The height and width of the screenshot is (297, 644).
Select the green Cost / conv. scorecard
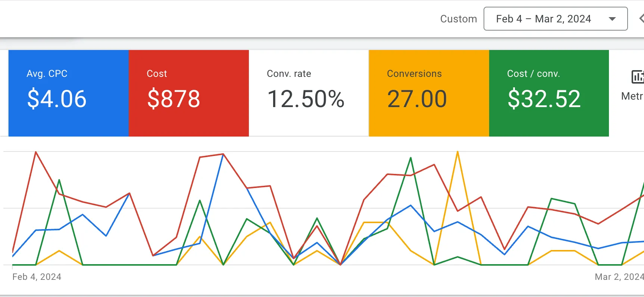(549, 93)
